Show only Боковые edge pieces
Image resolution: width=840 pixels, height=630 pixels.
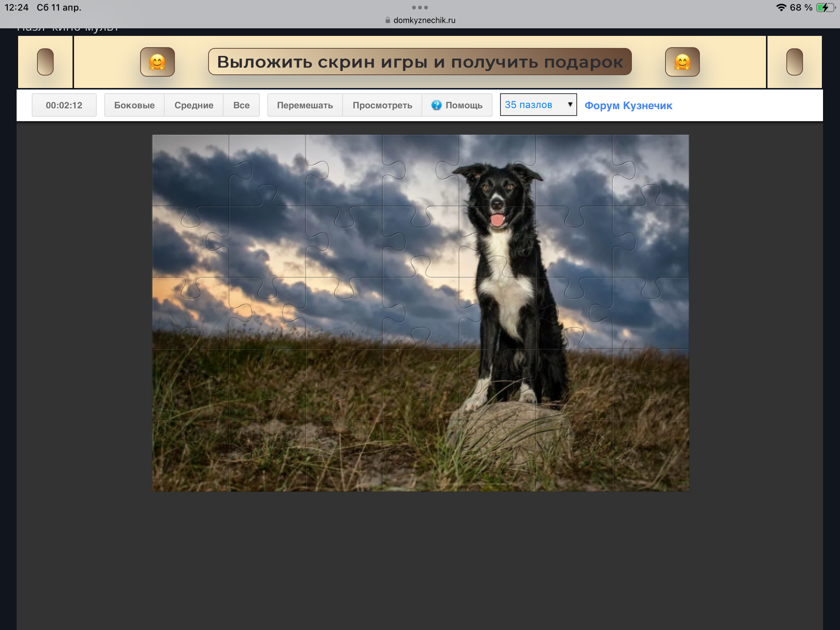(x=134, y=105)
